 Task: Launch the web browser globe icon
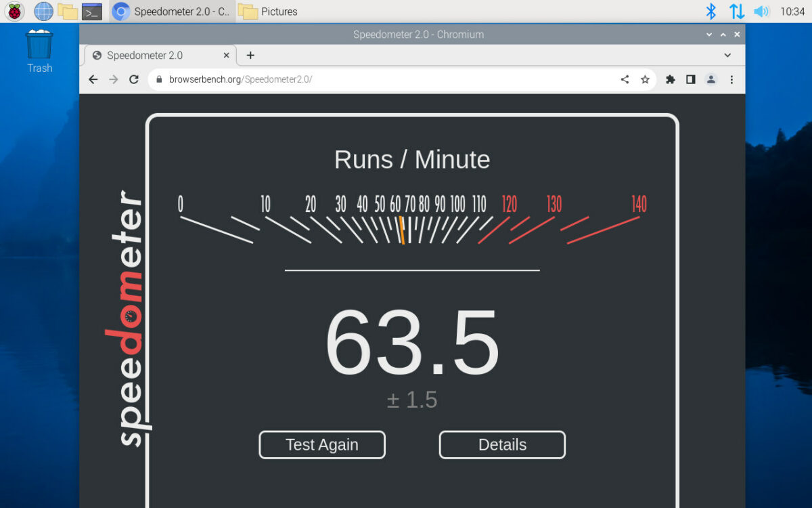point(43,11)
